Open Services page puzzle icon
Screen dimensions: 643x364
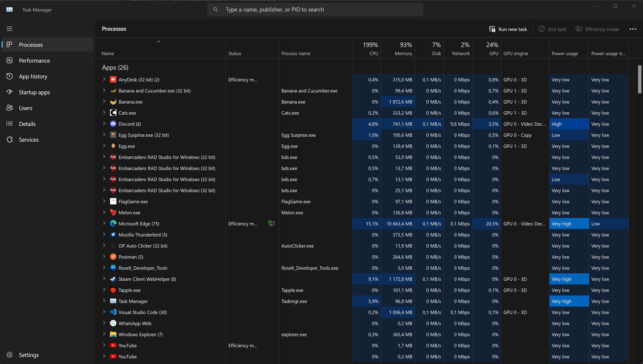pos(10,139)
